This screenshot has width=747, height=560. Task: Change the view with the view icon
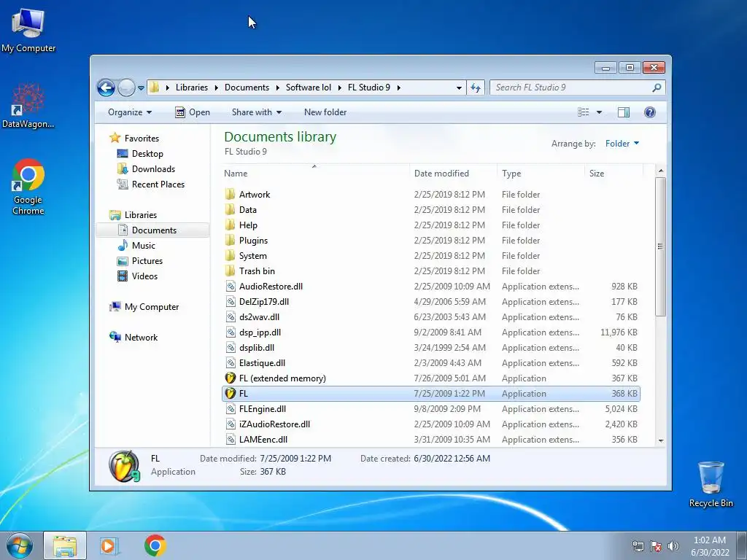pos(584,112)
